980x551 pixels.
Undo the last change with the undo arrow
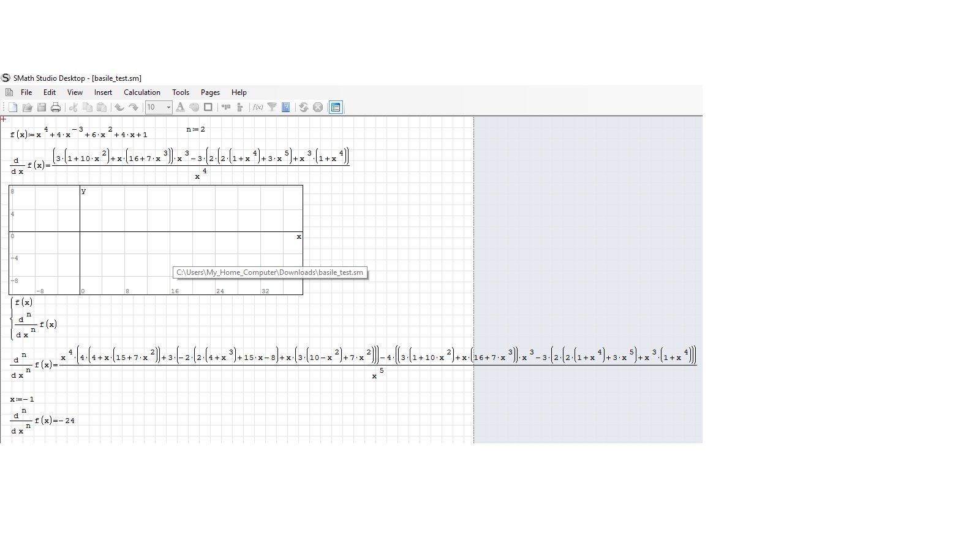pos(120,107)
